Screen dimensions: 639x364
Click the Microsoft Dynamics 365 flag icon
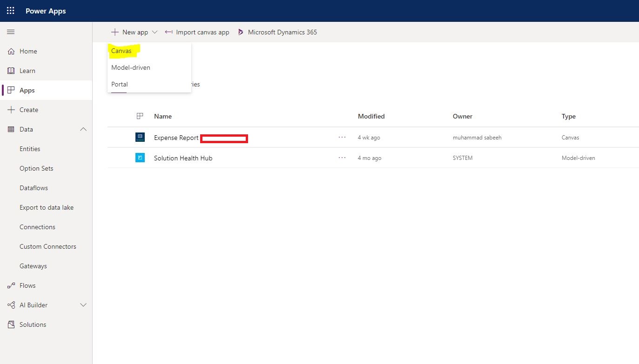click(x=241, y=32)
